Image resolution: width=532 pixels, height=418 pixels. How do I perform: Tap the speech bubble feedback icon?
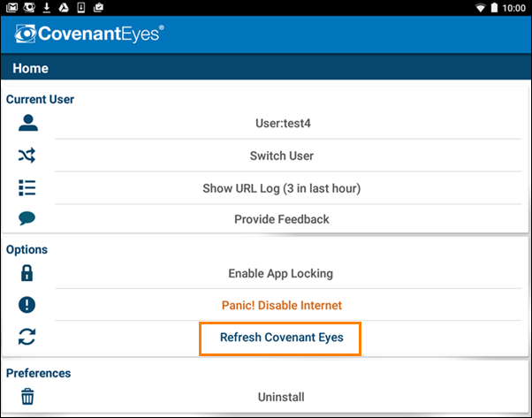point(27,218)
